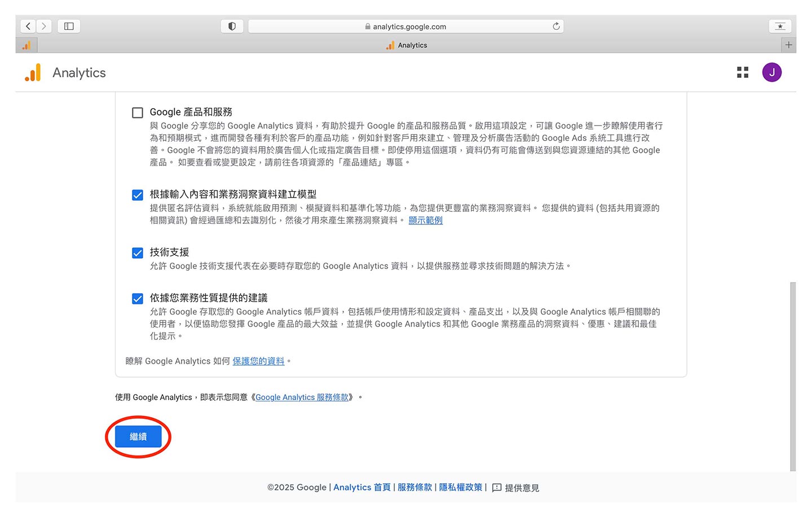Click the Safari forward navigation arrow

click(44, 26)
